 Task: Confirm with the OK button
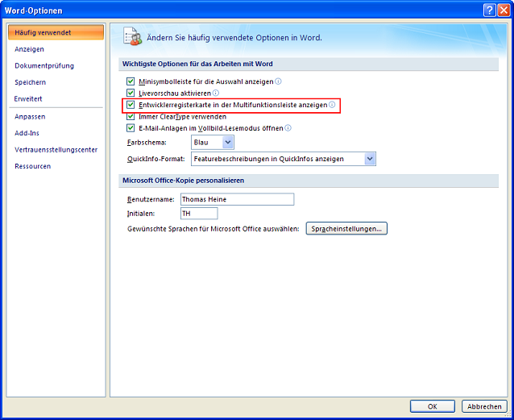(x=433, y=406)
